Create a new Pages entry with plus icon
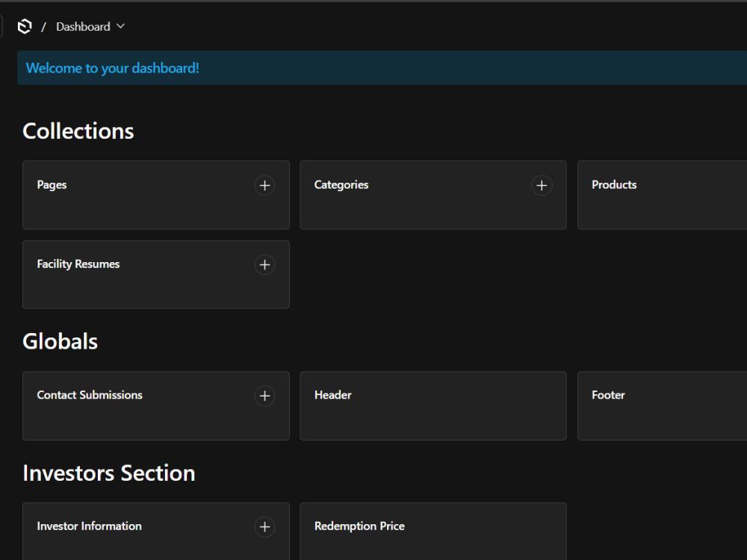This screenshot has height=560, width=747. pyautogui.click(x=265, y=185)
